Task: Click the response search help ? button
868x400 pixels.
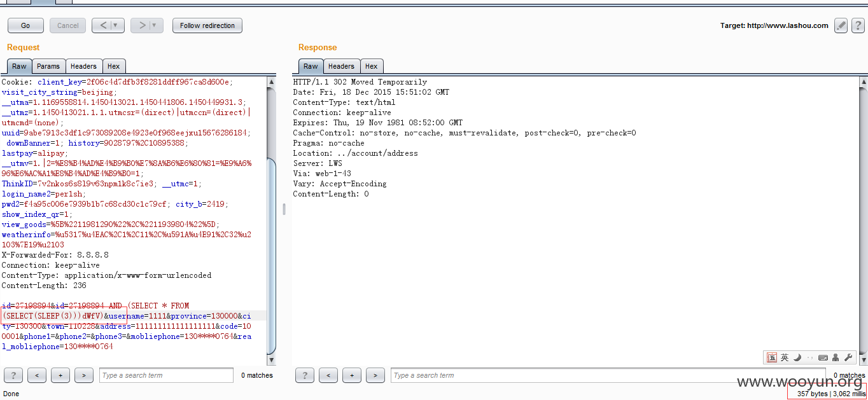Action: click(x=305, y=375)
